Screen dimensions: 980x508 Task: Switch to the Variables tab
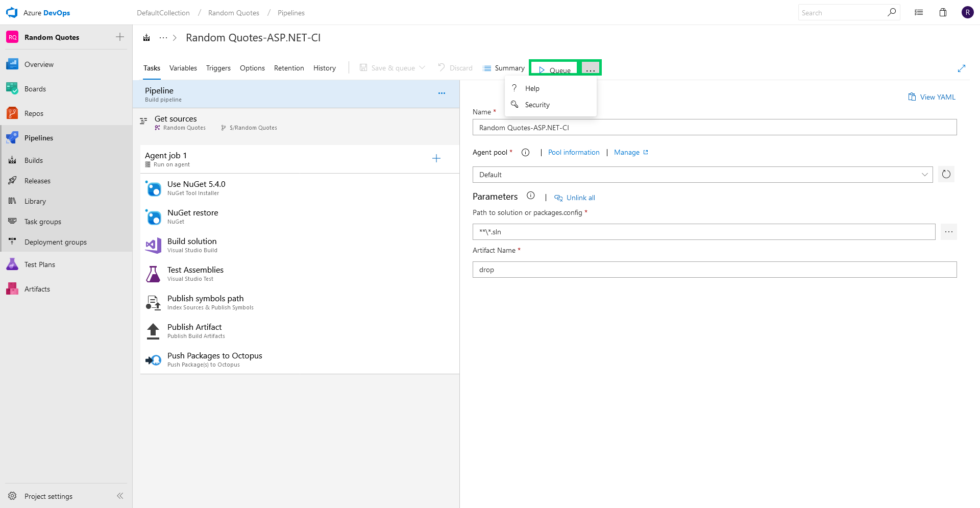click(183, 68)
